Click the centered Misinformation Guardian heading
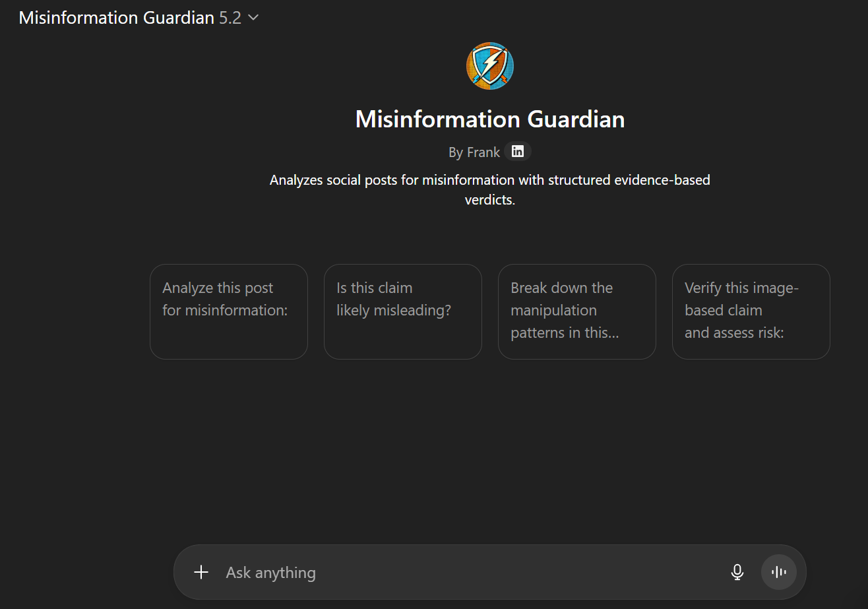 pyautogui.click(x=490, y=119)
